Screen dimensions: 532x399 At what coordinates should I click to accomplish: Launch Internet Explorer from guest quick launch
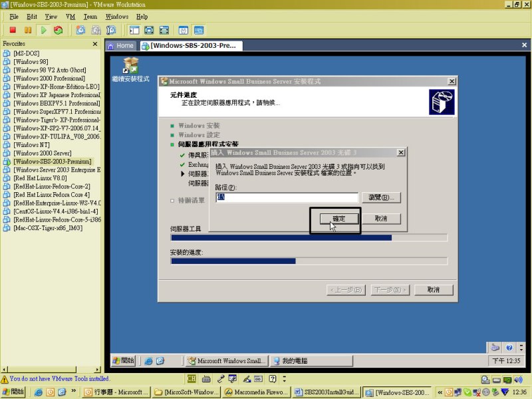pos(148,361)
